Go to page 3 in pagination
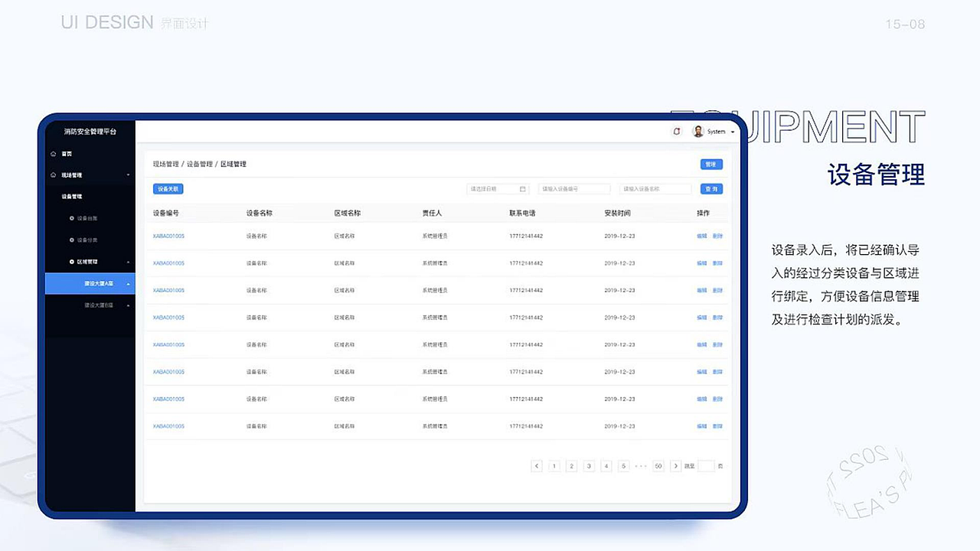The height and width of the screenshot is (551, 980). (589, 466)
